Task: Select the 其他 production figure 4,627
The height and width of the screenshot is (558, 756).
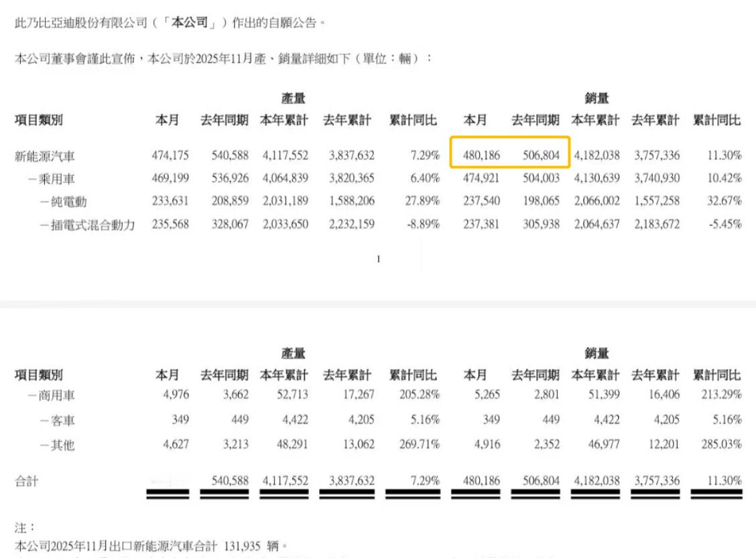Action: (176, 444)
